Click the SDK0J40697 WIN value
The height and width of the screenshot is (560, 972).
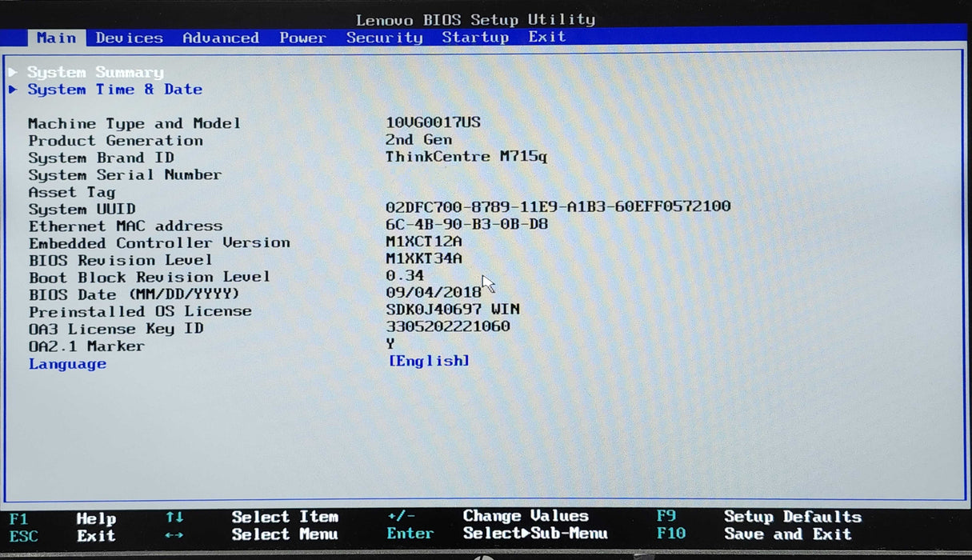(452, 310)
